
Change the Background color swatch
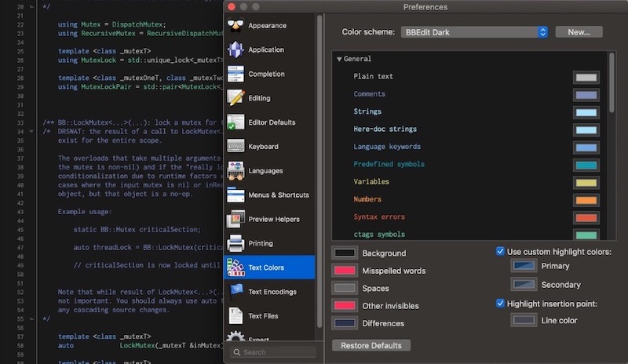coord(345,253)
